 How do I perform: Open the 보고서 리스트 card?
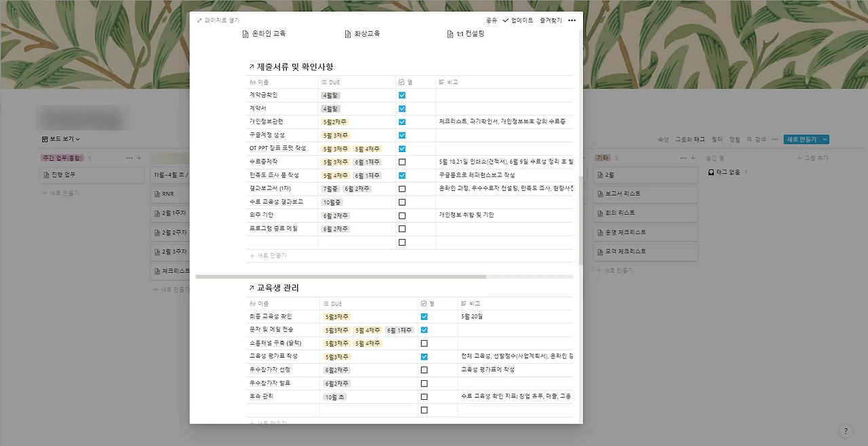coord(646,193)
